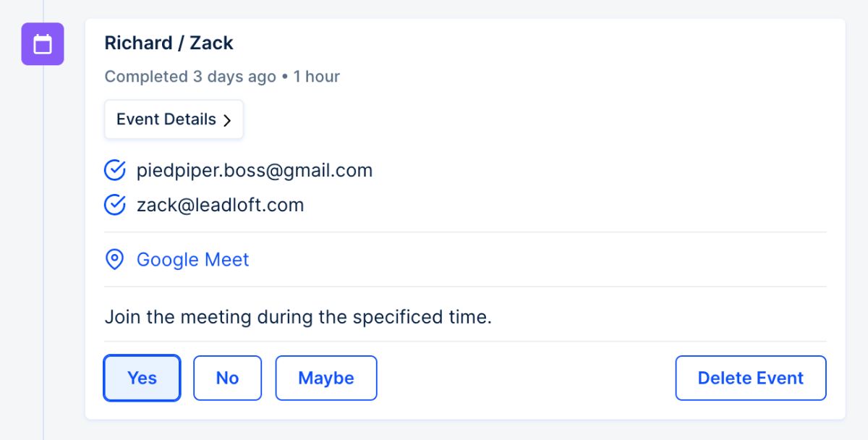Respond Yes to the event
The width and height of the screenshot is (868, 440).
click(142, 378)
